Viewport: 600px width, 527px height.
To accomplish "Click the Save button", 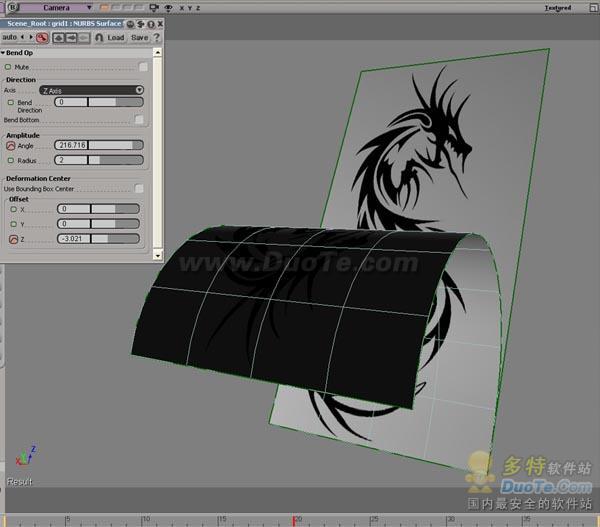I will point(139,37).
